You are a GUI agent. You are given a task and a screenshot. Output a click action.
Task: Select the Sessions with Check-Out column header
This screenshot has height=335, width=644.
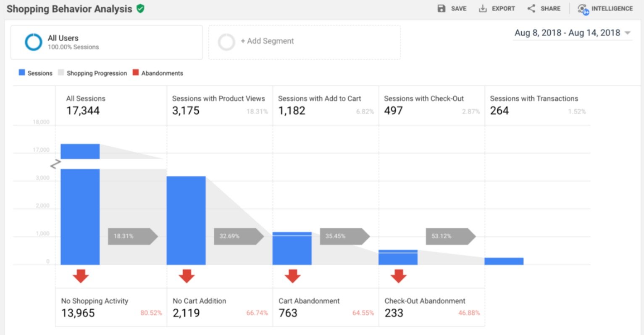(424, 98)
